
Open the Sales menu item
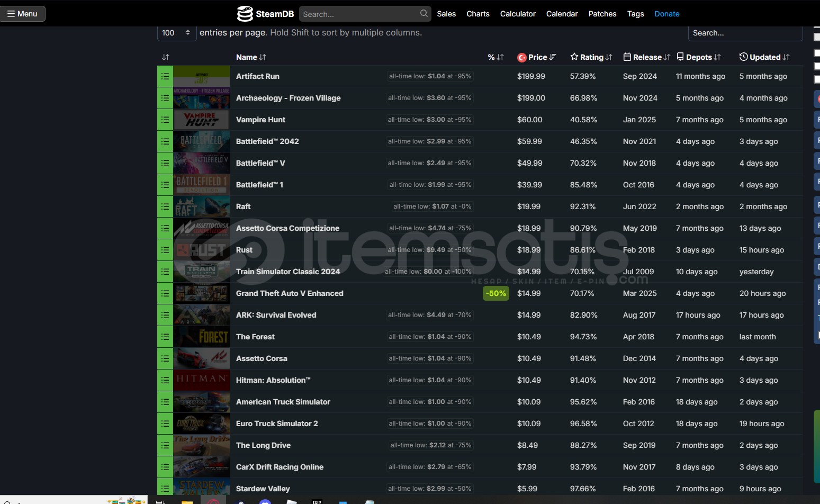(446, 14)
